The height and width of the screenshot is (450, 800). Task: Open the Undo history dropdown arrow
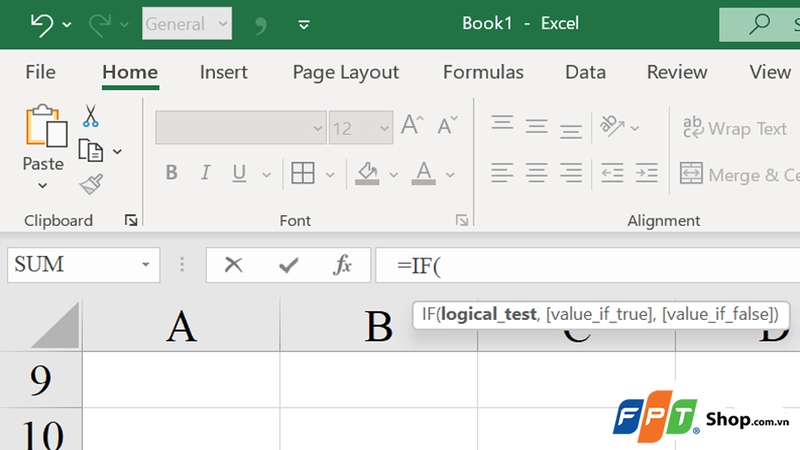tap(67, 24)
